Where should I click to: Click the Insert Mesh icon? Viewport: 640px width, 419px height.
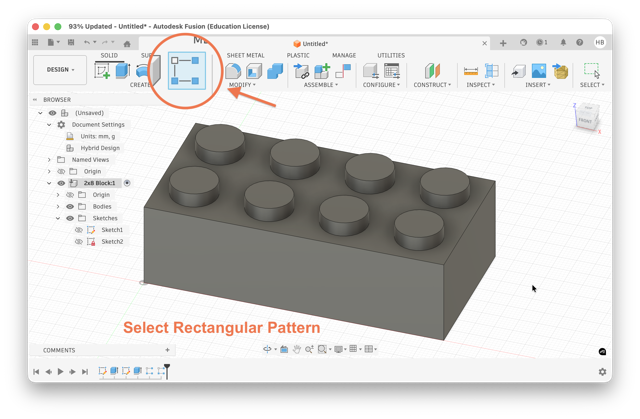(x=560, y=71)
